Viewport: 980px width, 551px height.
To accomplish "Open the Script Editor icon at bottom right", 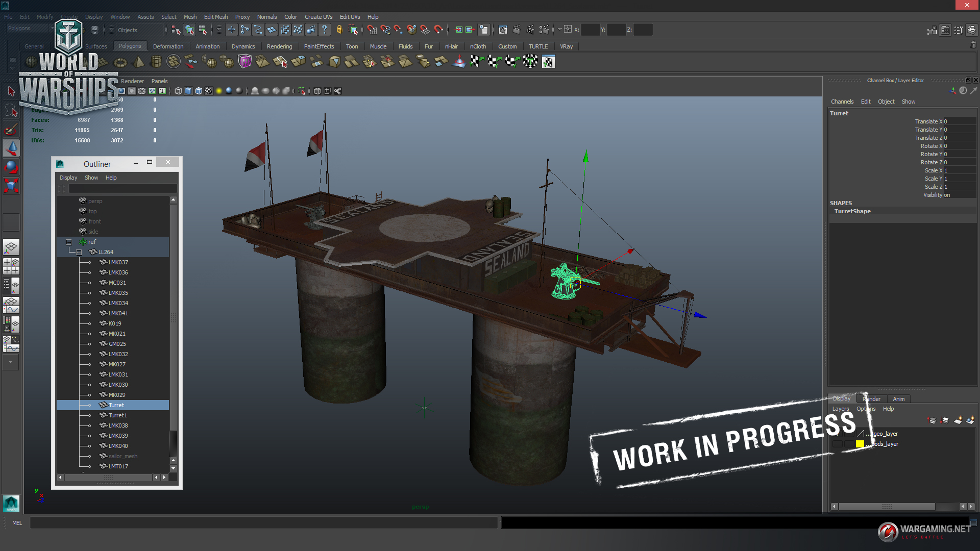I will coord(973,522).
